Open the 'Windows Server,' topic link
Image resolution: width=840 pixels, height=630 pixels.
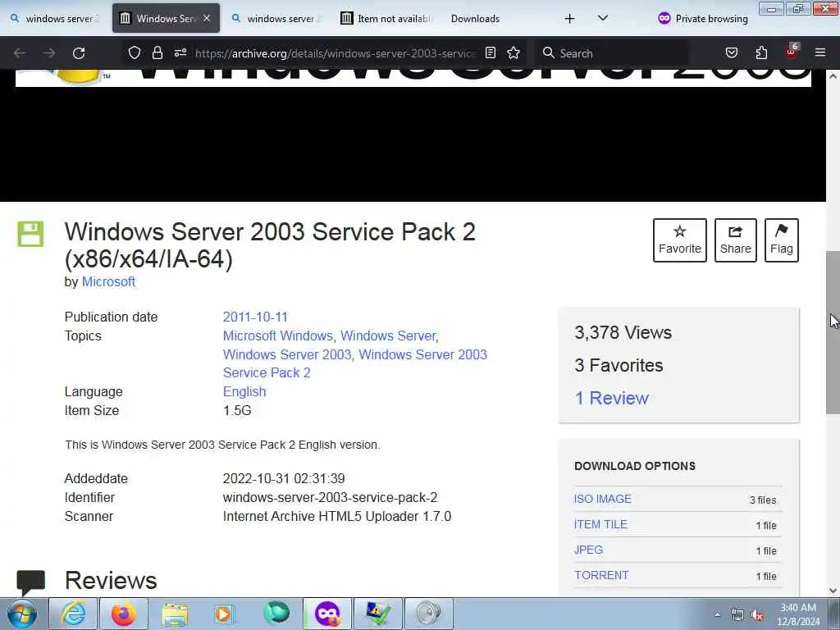(390, 336)
